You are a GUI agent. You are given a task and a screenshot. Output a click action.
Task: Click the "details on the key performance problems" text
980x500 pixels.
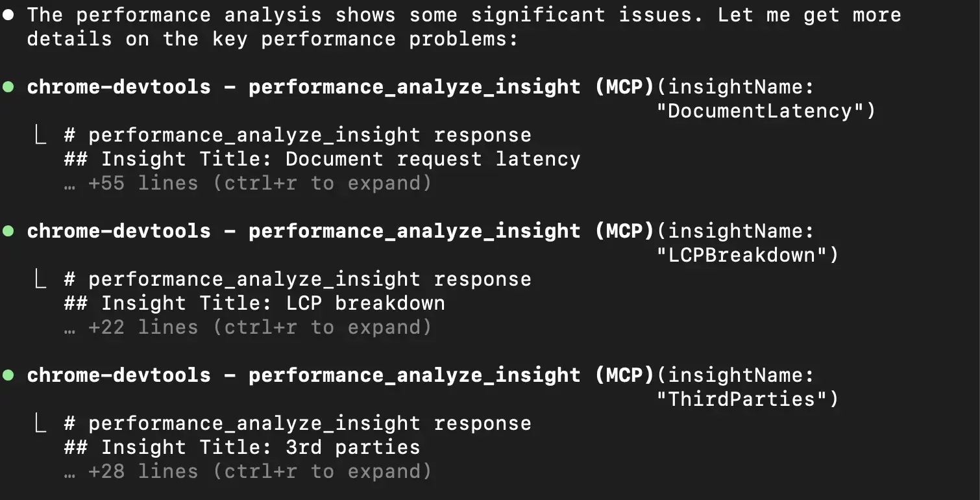point(273,39)
